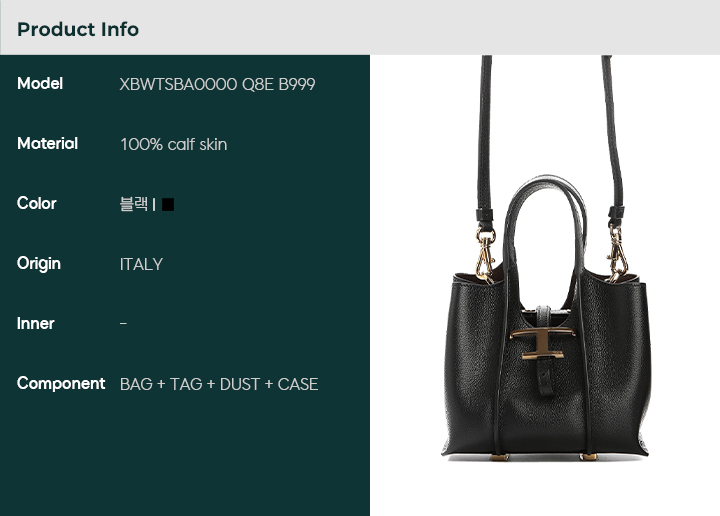This screenshot has width=720, height=516.
Task: Click the Origin label
Action: tap(39, 264)
